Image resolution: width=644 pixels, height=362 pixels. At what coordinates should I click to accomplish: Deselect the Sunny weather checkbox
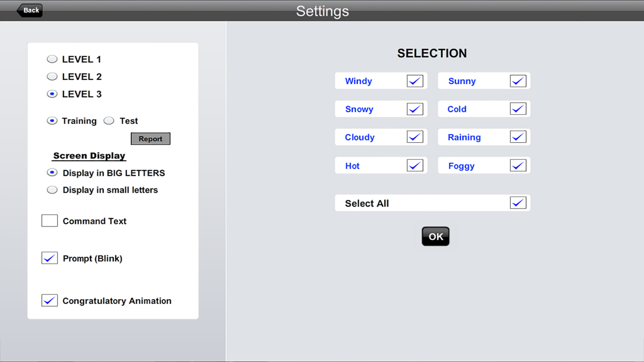518,81
